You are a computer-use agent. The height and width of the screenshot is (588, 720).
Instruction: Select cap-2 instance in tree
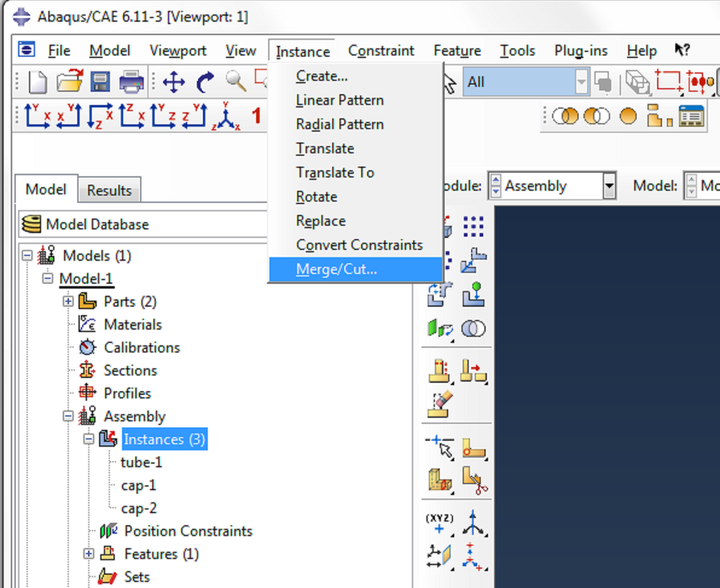(139, 508)
